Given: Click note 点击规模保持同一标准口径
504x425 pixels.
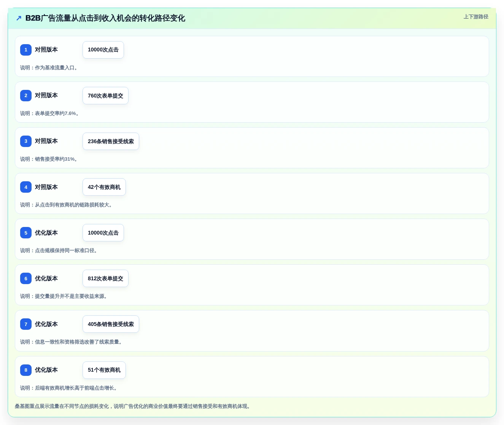Looking at the screenshot, I should pyautogui.click(x=59, y=251).
